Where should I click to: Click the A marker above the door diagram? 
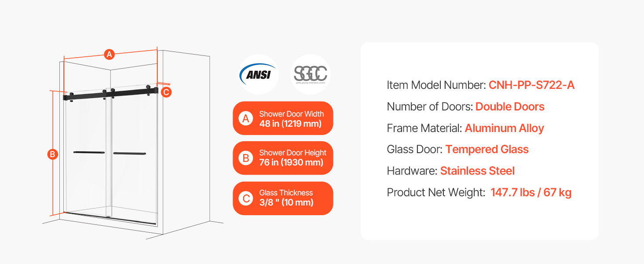(x=109, y=55)
